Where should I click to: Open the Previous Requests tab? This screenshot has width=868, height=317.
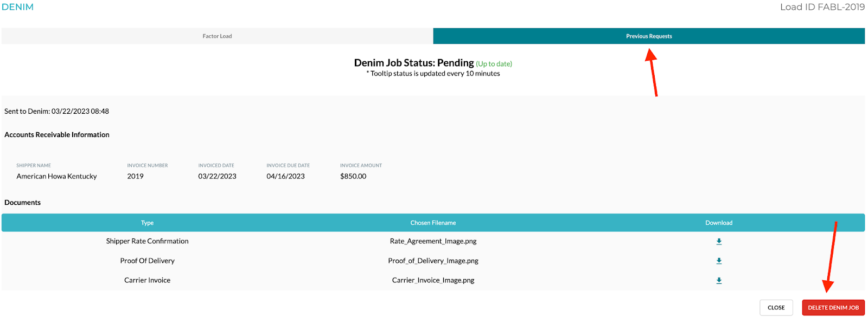(x=649, y=36)
